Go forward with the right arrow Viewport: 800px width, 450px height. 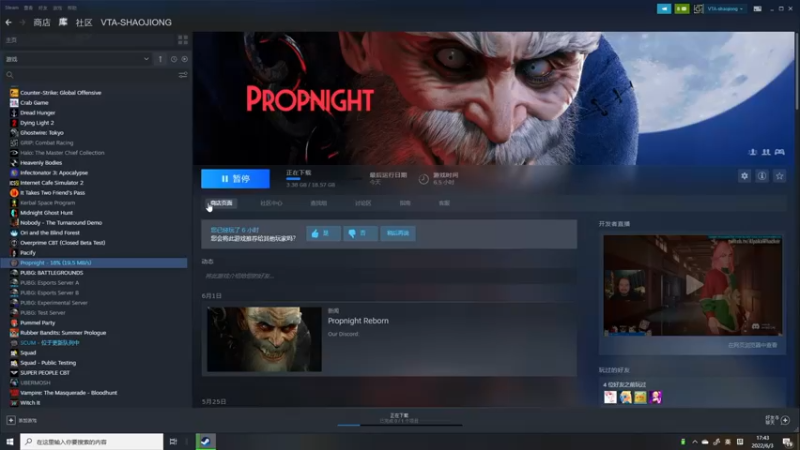click(22, 22)
